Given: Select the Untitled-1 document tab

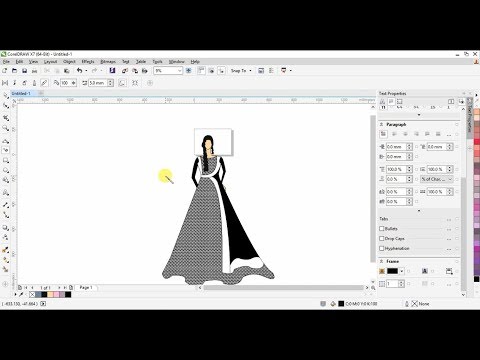Looking at the screenshot, I should [21, 93].
